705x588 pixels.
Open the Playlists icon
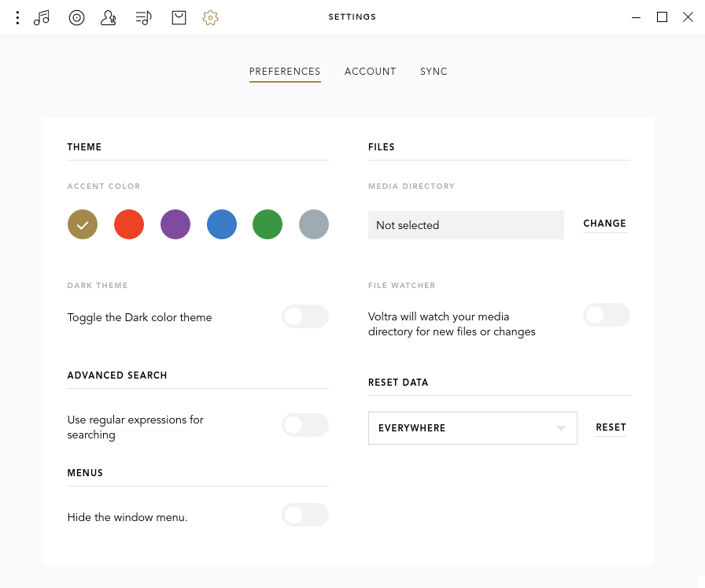[x=143, y=17]
